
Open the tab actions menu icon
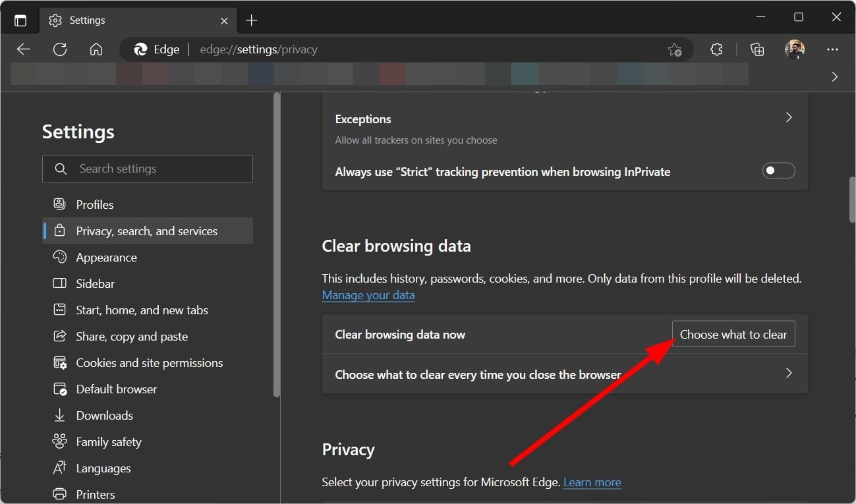[x=20, y=20]
